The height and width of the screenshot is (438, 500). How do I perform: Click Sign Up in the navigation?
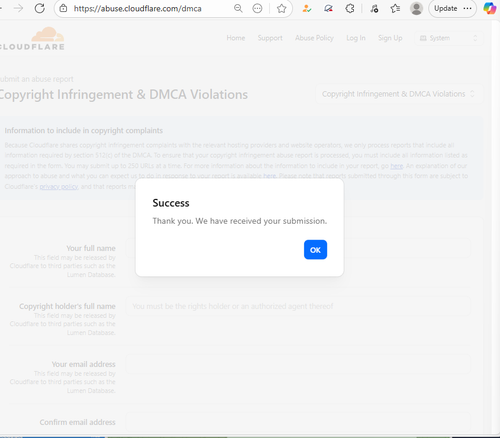390,38
